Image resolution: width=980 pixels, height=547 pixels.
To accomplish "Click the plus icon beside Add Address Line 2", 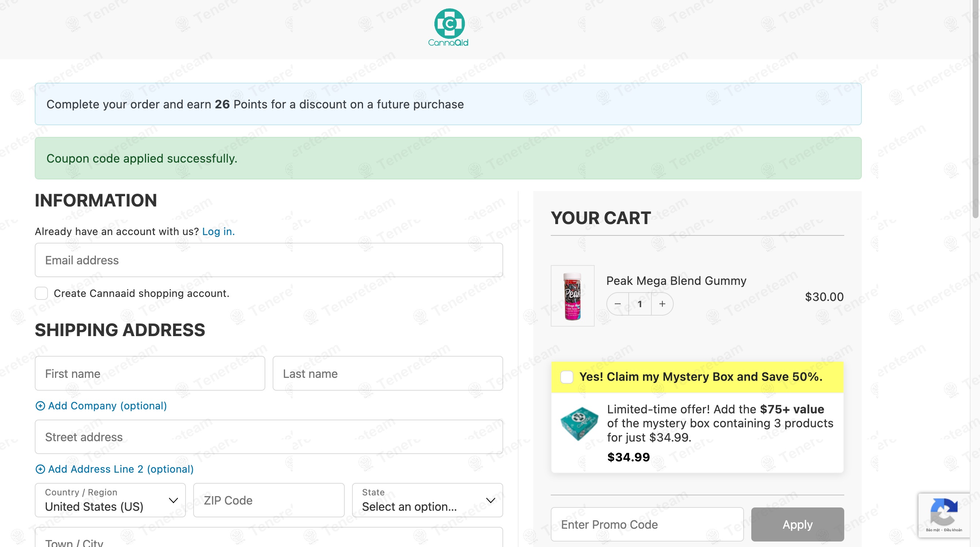I will (x=40, y=469).
